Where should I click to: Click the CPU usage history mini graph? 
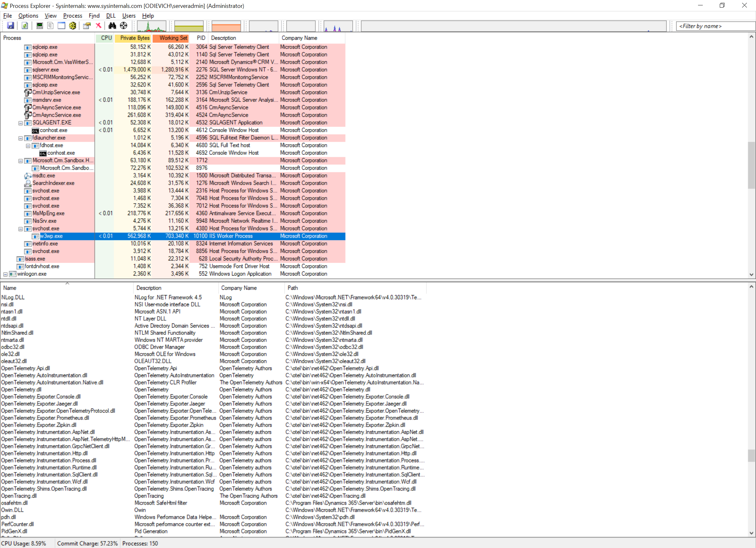click(x=151, y=27)
